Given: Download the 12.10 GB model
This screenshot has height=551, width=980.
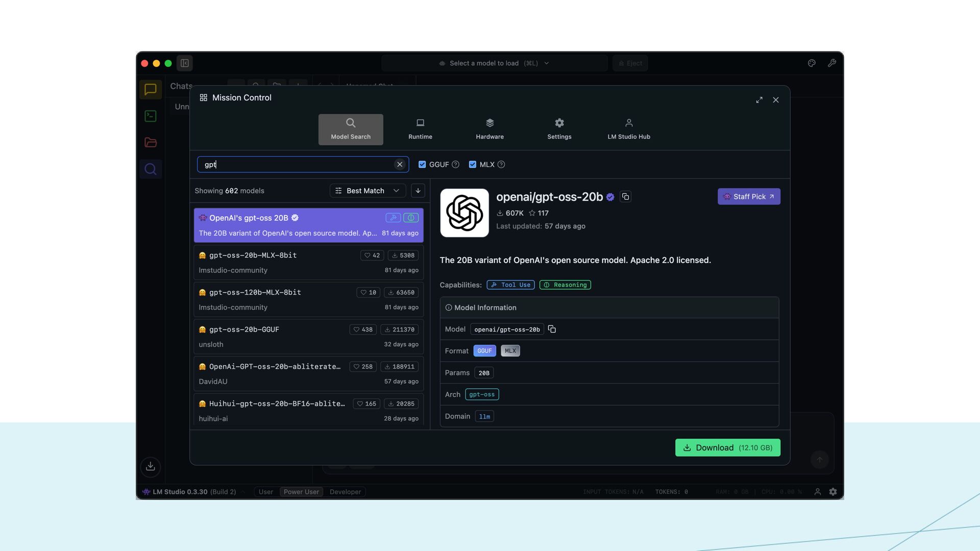Looking at the screenshot, I should coord(727,447).
